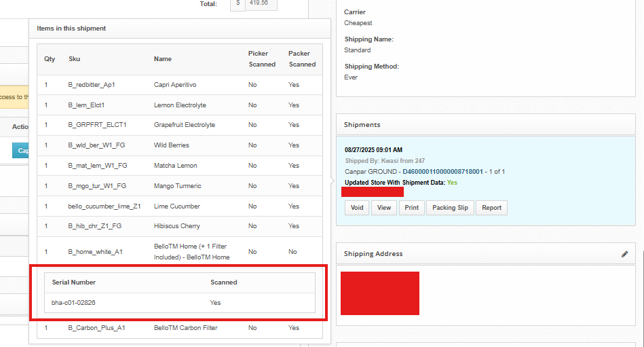Click Shipped By: Kwasi from 247 text
The image size is (644, 347).
(x=385, y=161)
